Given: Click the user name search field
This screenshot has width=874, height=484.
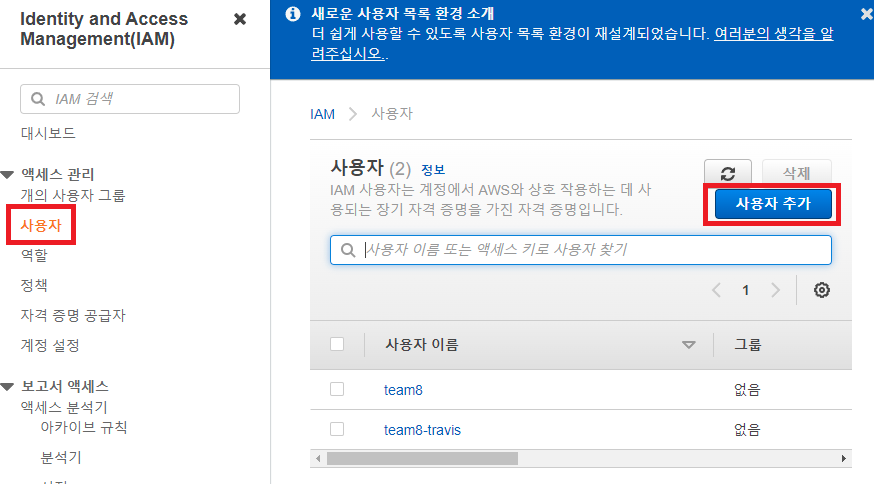Looking at the screenshot, I should pyautogui.click(x=581, y=250).
